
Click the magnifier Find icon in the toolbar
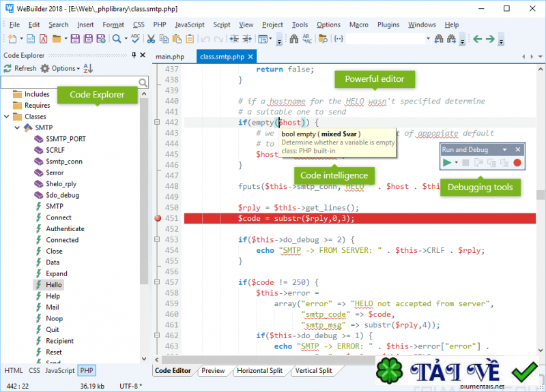point(116,39)
